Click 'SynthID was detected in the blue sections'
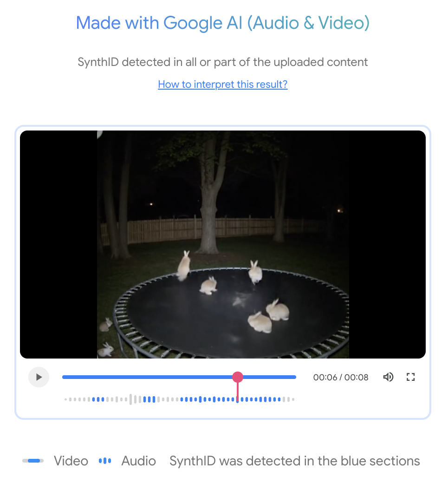The height and width of the screenshot is (483, 448). coord(295,461)
